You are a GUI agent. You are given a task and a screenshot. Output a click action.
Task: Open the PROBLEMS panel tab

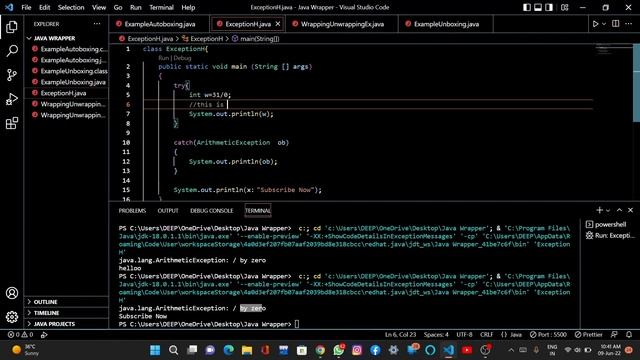[x=132, y=211]
